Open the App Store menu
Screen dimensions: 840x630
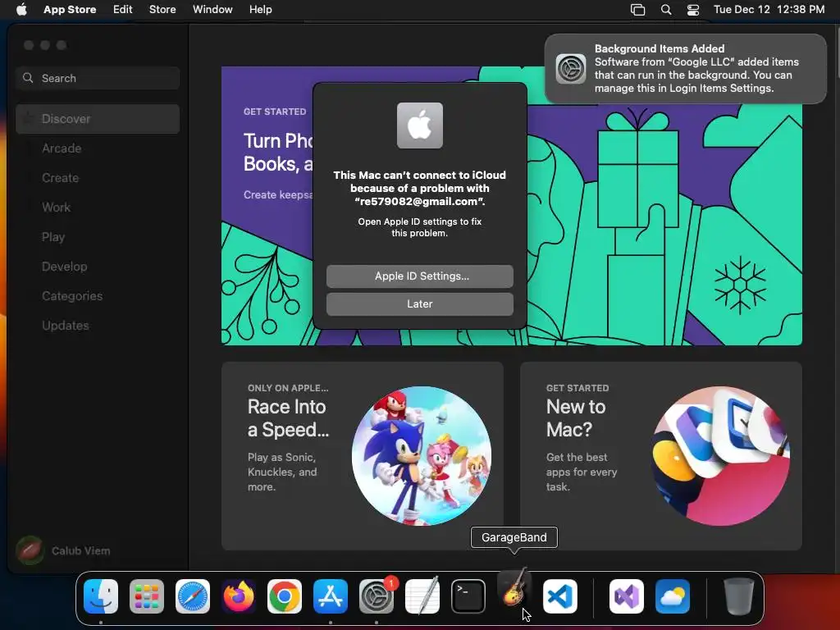coord(70,10)
